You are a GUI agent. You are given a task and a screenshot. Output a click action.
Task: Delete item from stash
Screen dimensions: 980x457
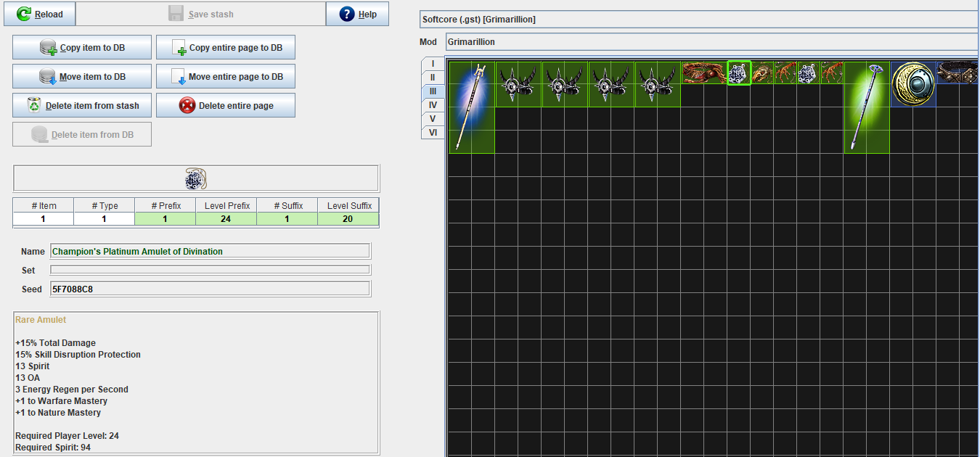tap(82, 106)
